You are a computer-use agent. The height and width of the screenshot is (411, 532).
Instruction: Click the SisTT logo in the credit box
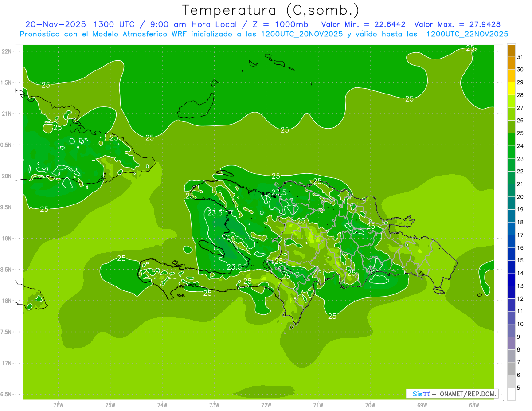421,394
